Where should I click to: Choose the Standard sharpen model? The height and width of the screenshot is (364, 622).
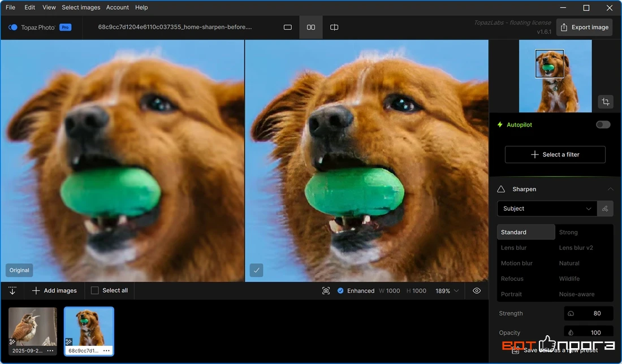(526, 232)
